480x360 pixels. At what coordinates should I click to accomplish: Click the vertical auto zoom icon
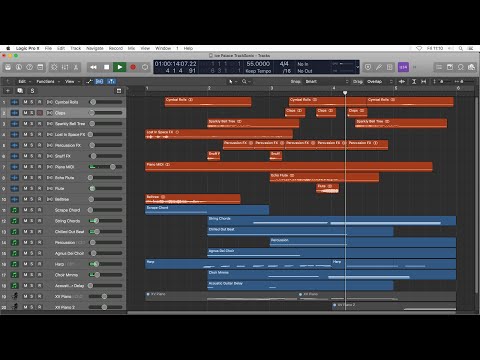(x=414, y=81)
